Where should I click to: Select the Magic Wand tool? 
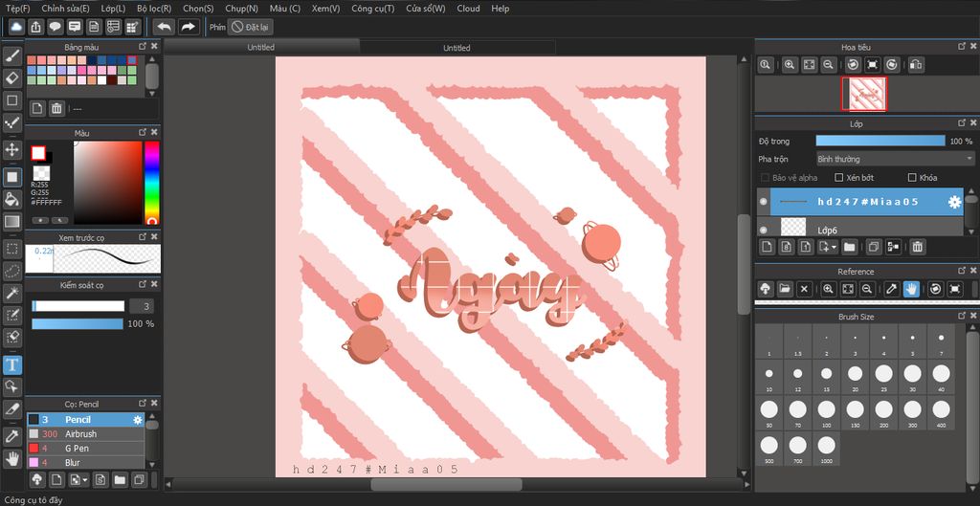(x=11, y=293)
